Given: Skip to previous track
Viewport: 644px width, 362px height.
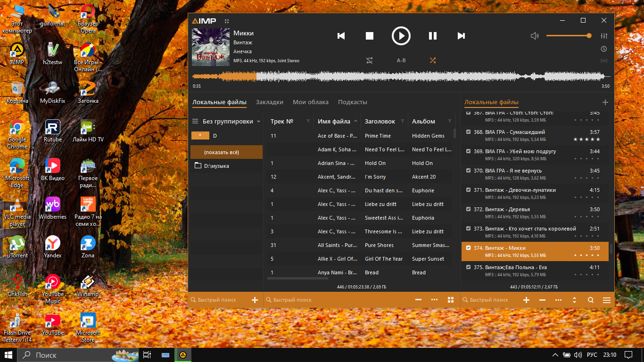Looking at the screenshot, I should point(341,36).
